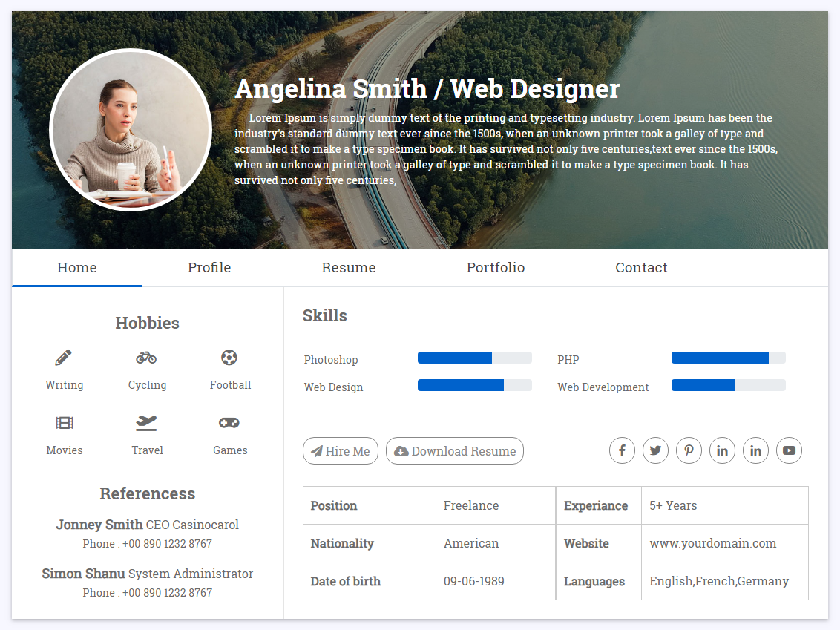Open the Pinterest social link

coord(689,450)
